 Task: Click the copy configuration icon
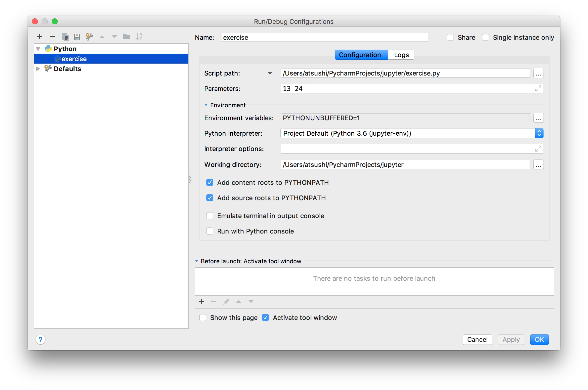point(65,37)
